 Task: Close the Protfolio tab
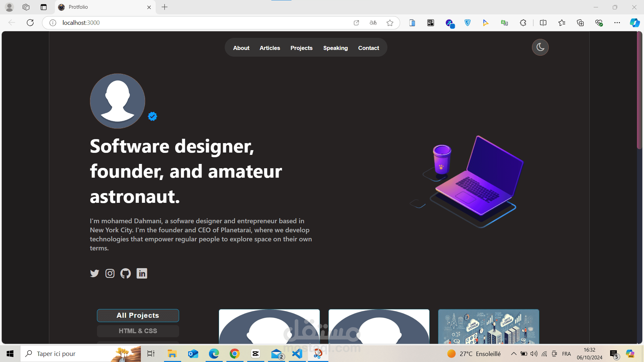pos(149,7)
